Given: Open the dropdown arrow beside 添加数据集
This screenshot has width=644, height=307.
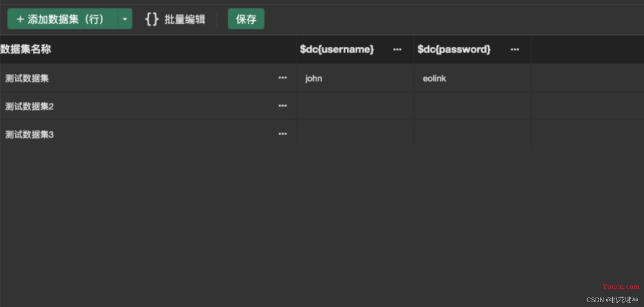Looking at the screenshot, I should [x=125, y=19].
